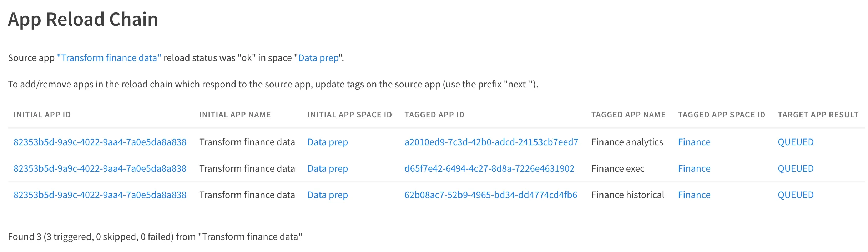Viewport: 868px width, 252px height.
Task: Open tagged app ID d65f7e42 for Finance exec
Action: click(489, 168)
